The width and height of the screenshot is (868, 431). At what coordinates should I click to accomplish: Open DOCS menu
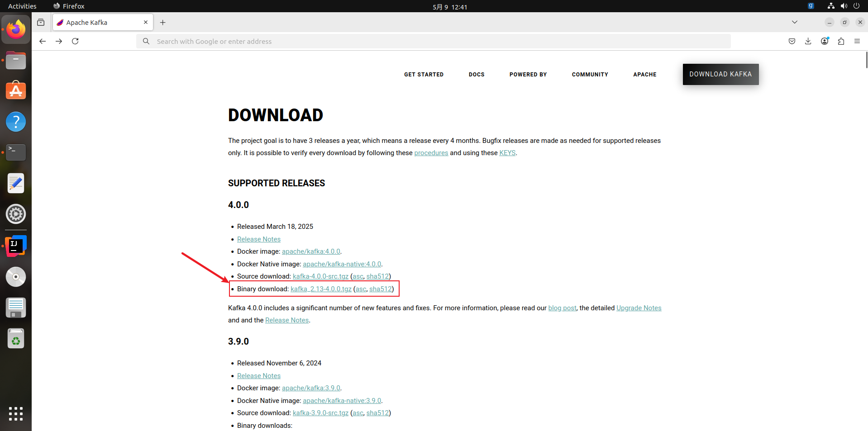(x=477, y=75)
